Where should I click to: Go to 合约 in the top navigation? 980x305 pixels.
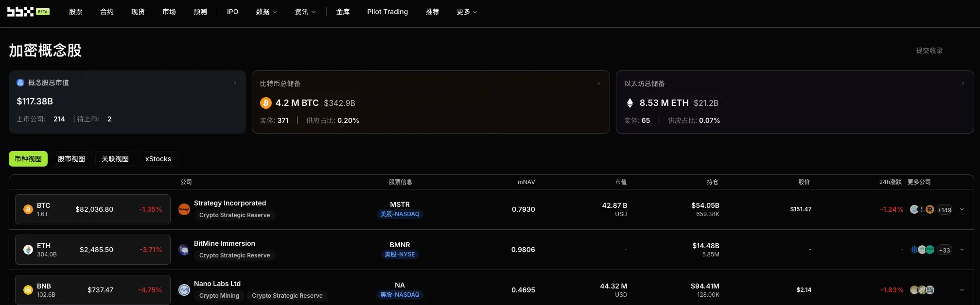[107, 12]
